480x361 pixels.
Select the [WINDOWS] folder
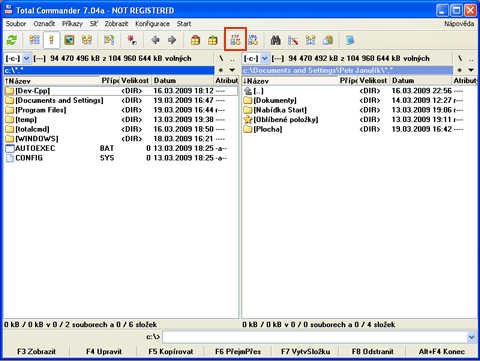pyautogui.click(x=121, y=139)
